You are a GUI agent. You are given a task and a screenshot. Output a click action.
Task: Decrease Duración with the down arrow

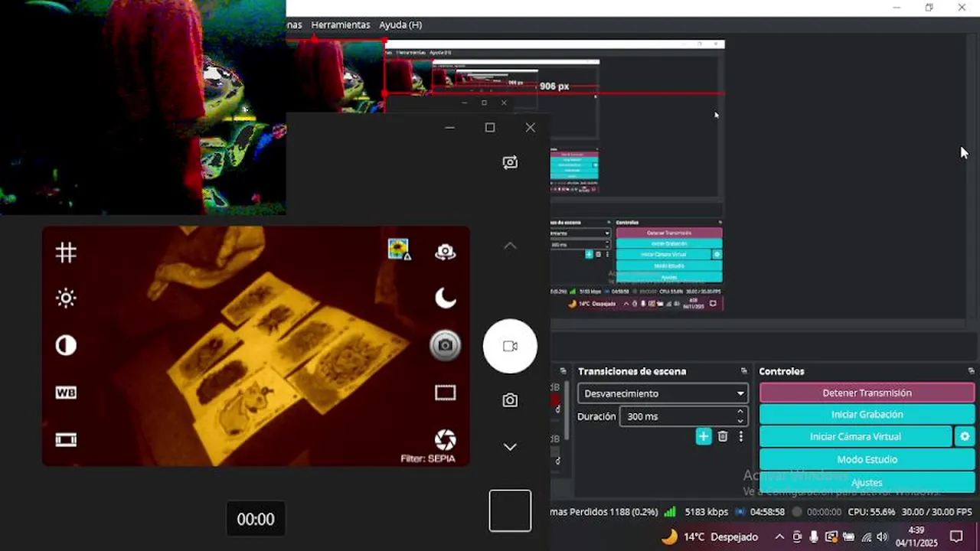740,421
